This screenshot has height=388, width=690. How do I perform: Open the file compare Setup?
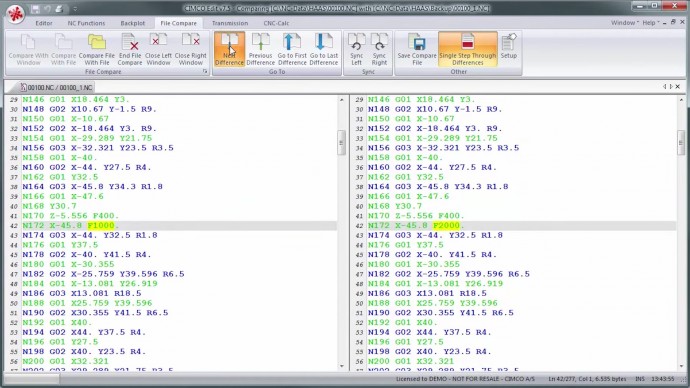[x=509, y=46]
